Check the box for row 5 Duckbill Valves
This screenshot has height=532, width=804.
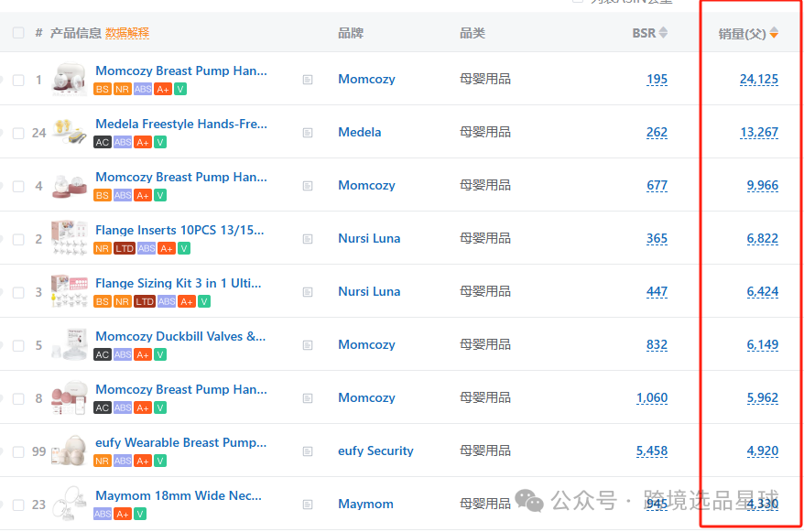18,345
